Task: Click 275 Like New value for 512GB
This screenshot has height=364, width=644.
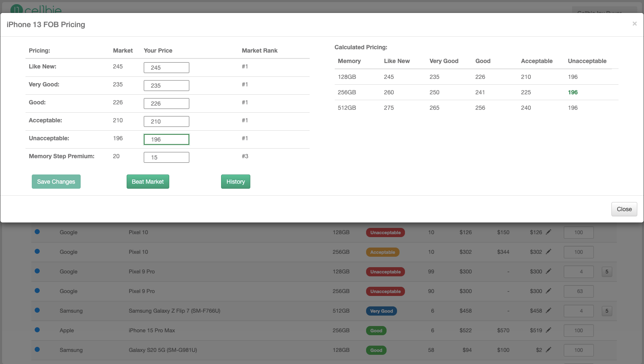Action: click(x=389, y=108)
